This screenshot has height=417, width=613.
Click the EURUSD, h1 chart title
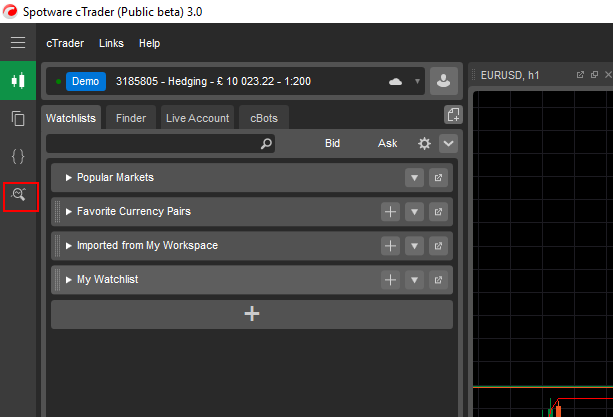coord(510,75)
